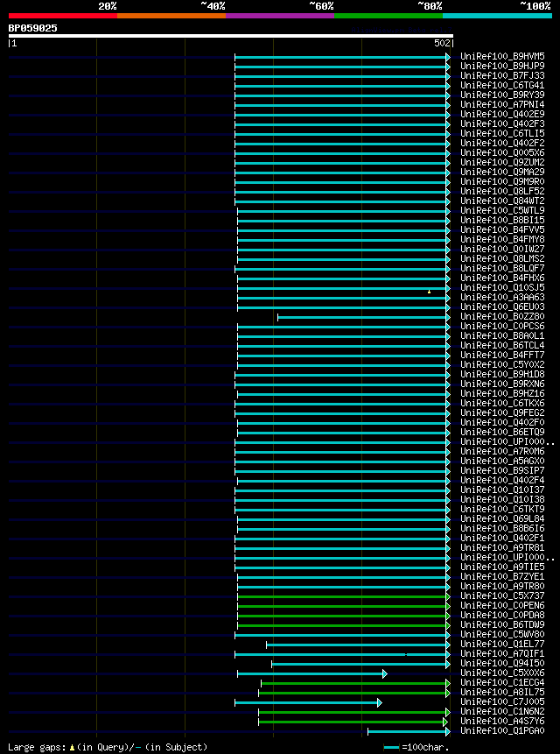Open hit UniRef100_B9HVM5
Image resolution: width=560 pixels, height=754 pixels.
click(x=502, y=57)
